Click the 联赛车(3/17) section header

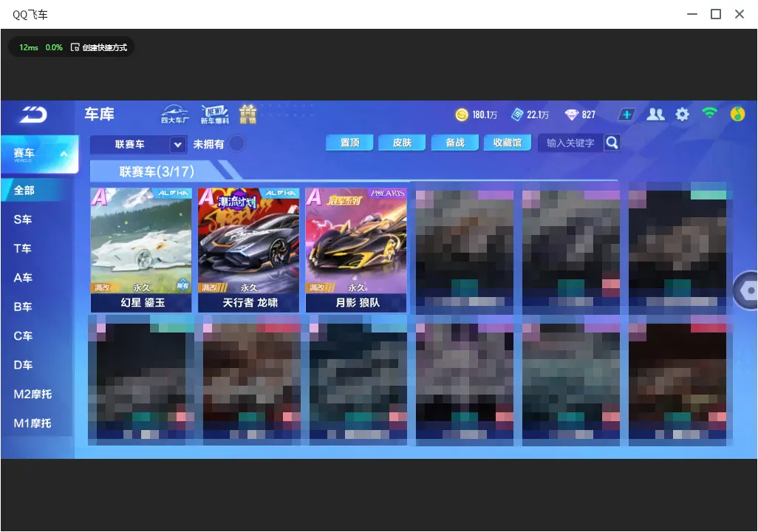pos(157,171)
